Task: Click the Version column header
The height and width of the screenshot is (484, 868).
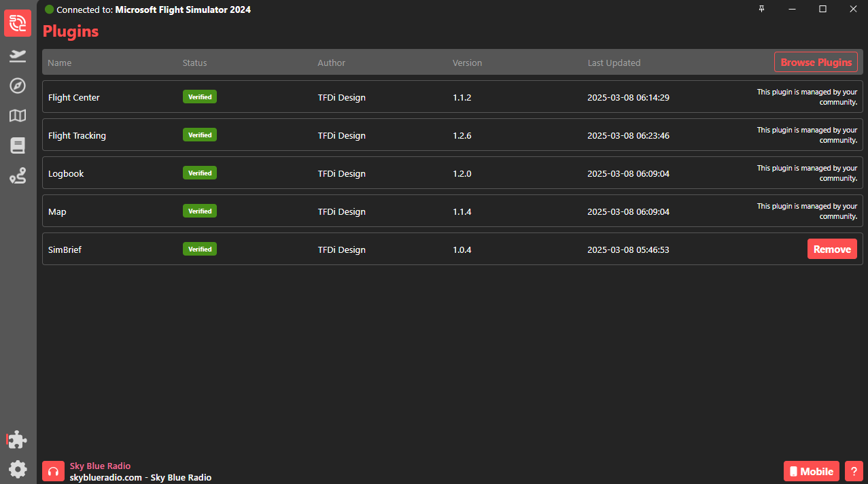Action: tap(468, 63)
